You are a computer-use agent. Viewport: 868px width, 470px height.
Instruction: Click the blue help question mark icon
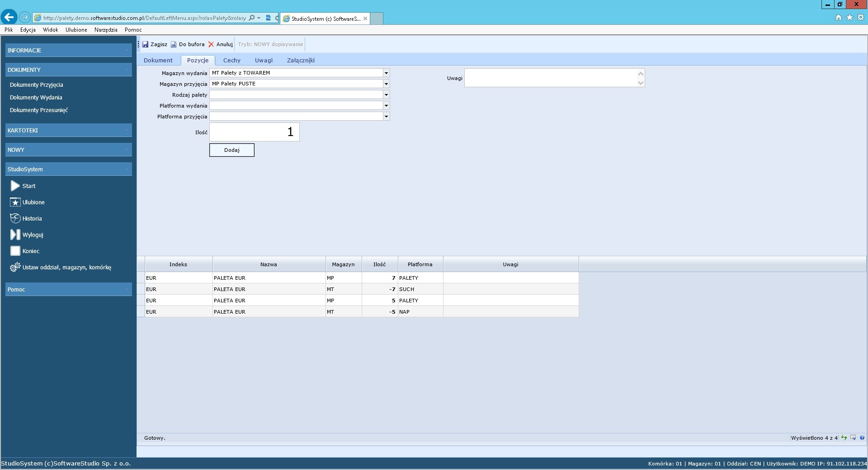coord(862,437)
